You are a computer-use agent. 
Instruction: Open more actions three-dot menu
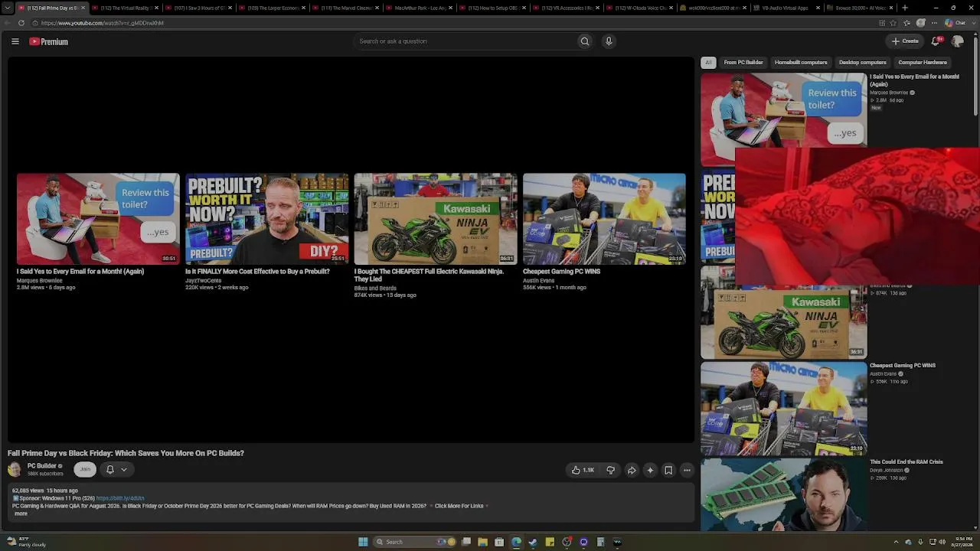point(687,470)
